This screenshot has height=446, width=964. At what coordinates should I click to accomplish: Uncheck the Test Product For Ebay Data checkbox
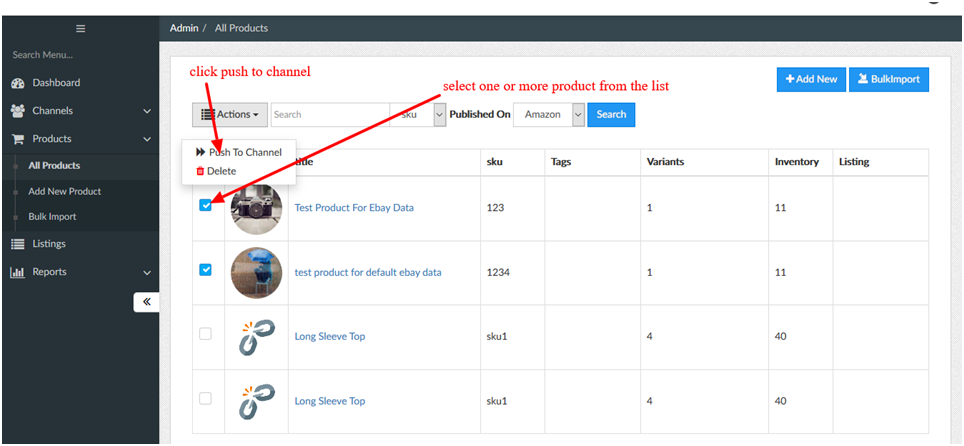tap(205, 205)
